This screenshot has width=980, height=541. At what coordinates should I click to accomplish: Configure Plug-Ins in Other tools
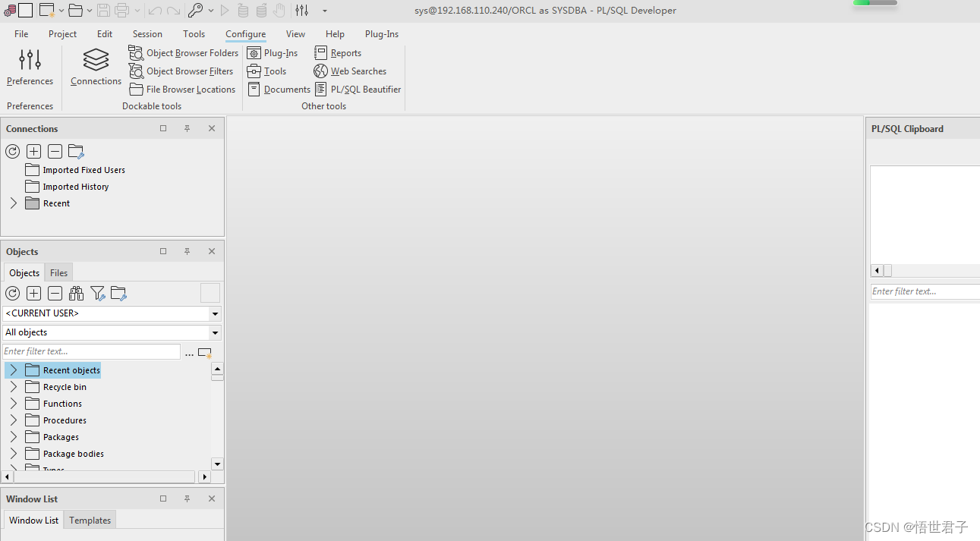click(273, 53)
